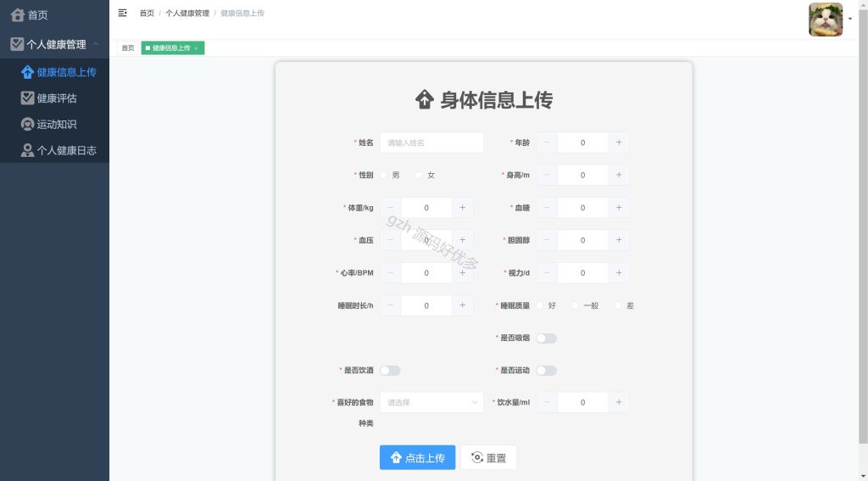Screen dimensions: 868x481
Task: Click the cat avatar picture
Action: tap(826, 20)
